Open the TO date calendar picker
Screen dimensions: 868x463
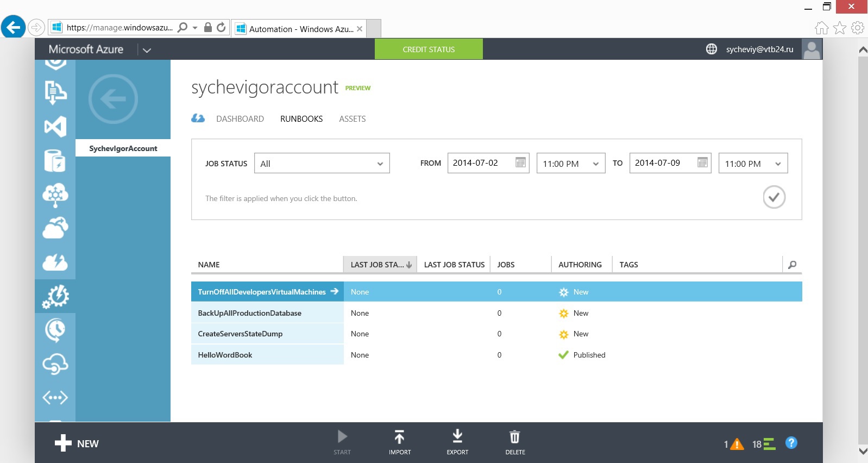pos(702,162)
